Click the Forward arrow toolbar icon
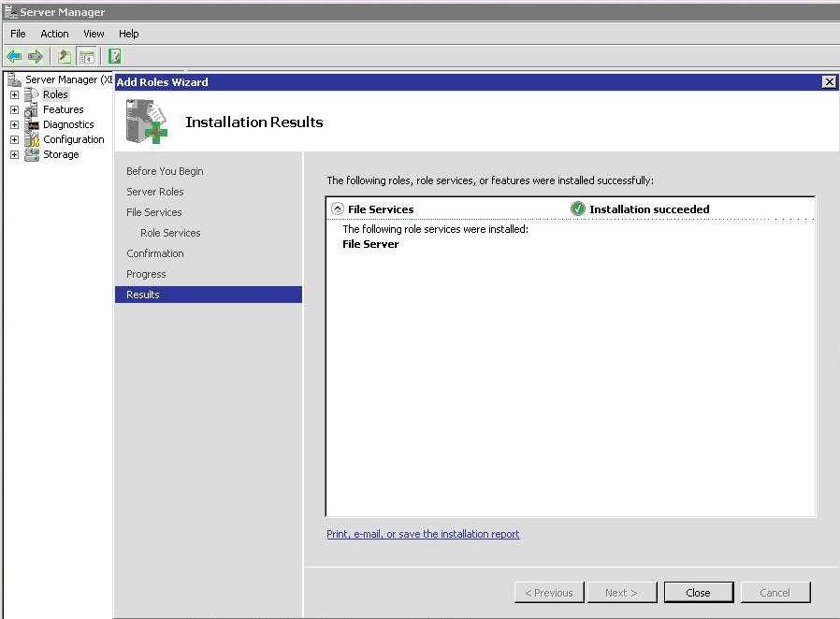This screenshot has width=840, height=619. tap(36, 56)
